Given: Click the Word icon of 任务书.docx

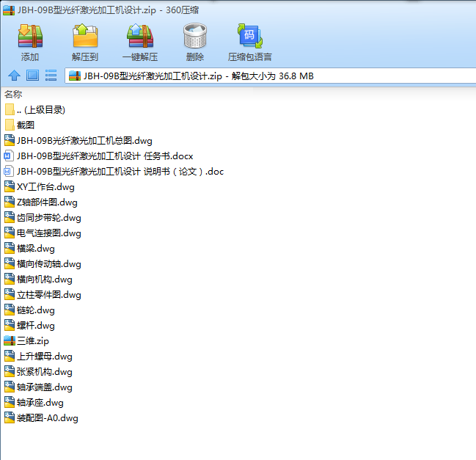Looking at the screenshot, I should coord(9,156).
